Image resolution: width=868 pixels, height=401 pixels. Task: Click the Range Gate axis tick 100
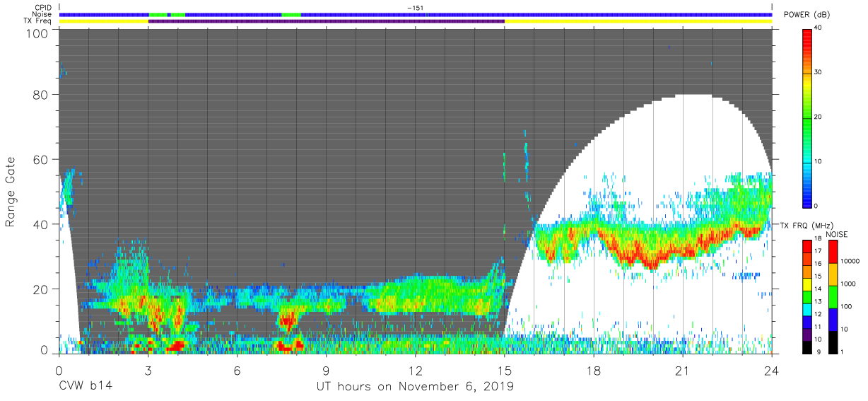click(39, 33)
